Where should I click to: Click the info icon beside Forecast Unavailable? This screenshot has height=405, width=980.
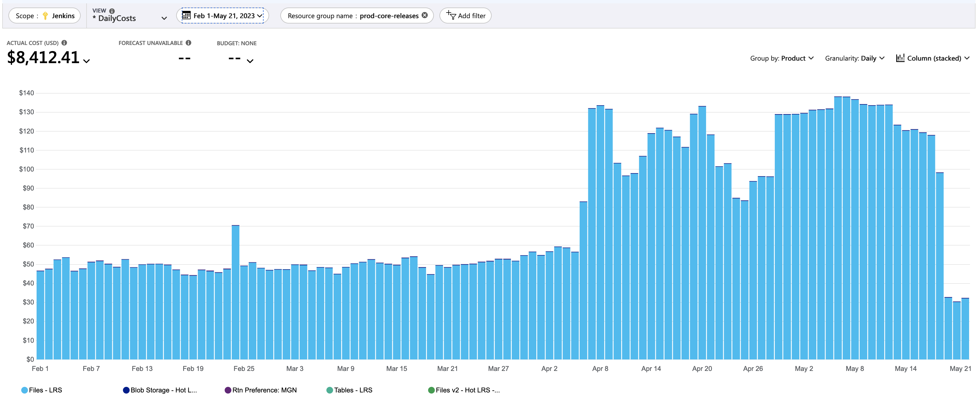(x=188, y=43)
